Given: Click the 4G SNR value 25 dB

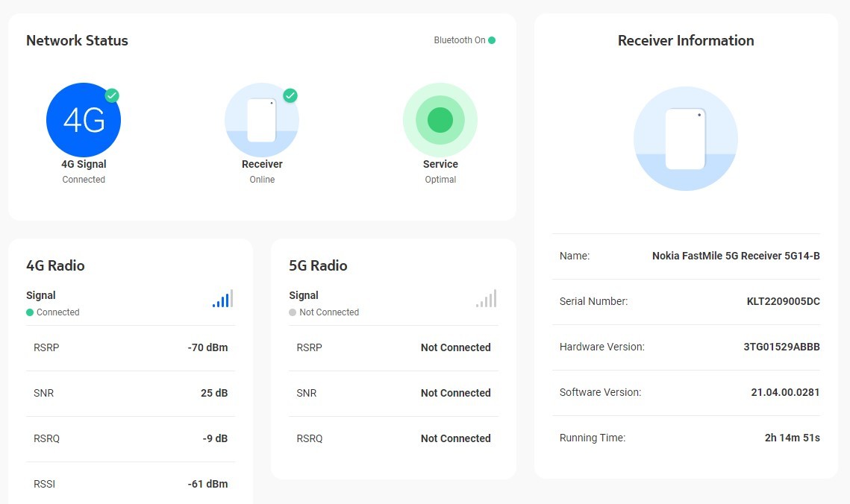Looking at the screenshot, I should tap(214, 393).
